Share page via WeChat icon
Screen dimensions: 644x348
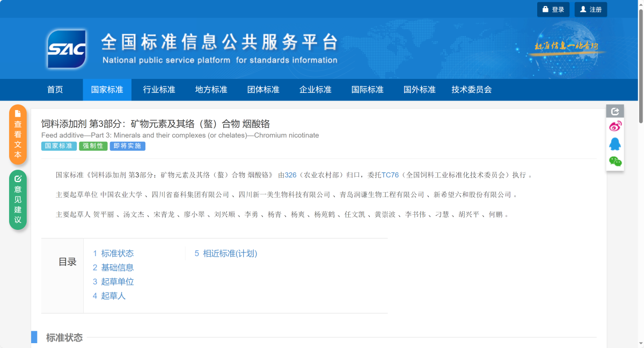615,161
